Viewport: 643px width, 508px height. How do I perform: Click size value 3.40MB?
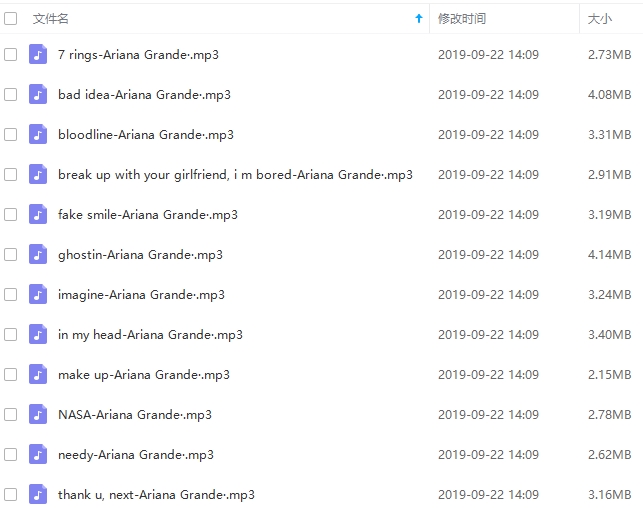coord(609,335)
